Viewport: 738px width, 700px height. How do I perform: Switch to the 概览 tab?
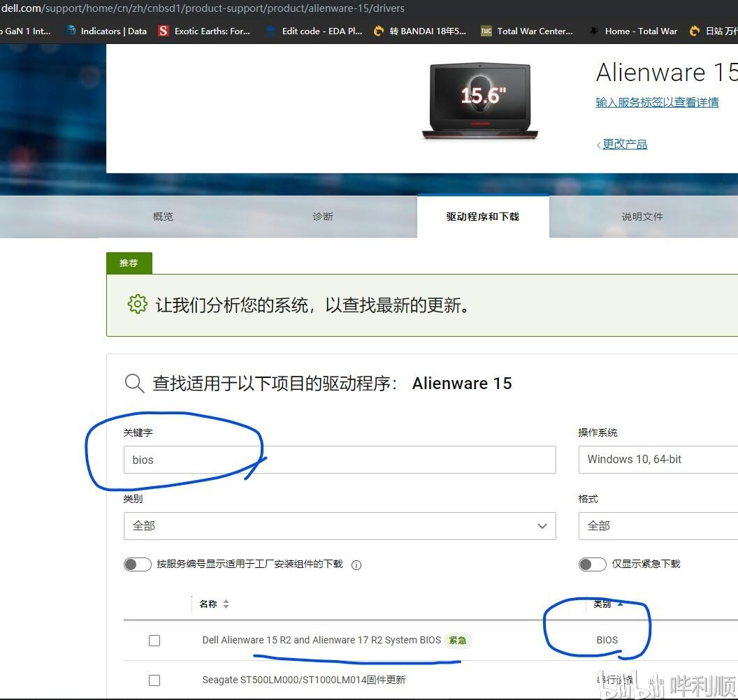pyautogui.click(x=163, y=217)
